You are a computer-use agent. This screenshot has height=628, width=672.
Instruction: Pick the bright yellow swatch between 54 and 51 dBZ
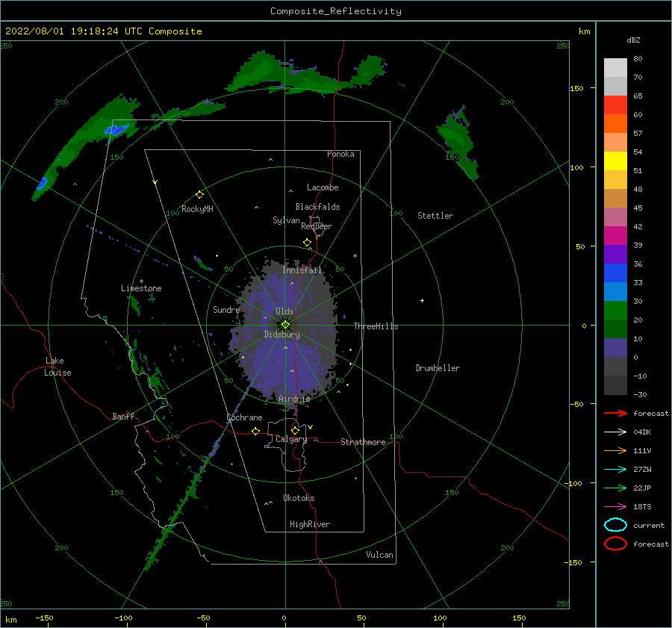615,161
